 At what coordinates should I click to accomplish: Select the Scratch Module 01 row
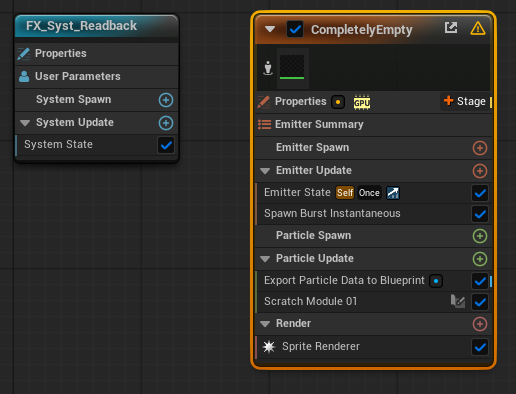point(373,302)
